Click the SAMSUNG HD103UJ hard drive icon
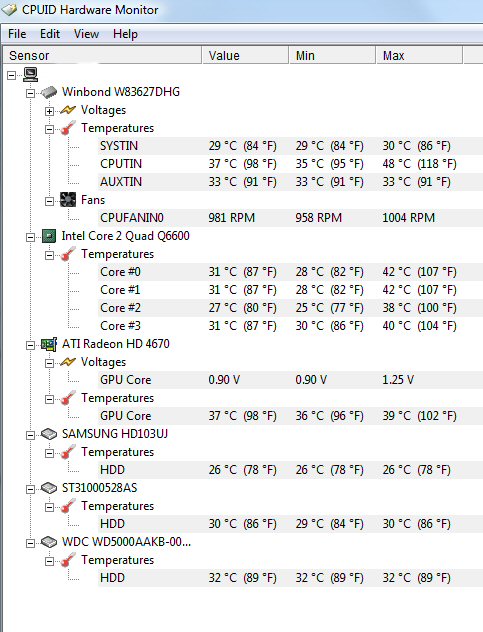Viewport: 483px width, 632px height. 49,434
